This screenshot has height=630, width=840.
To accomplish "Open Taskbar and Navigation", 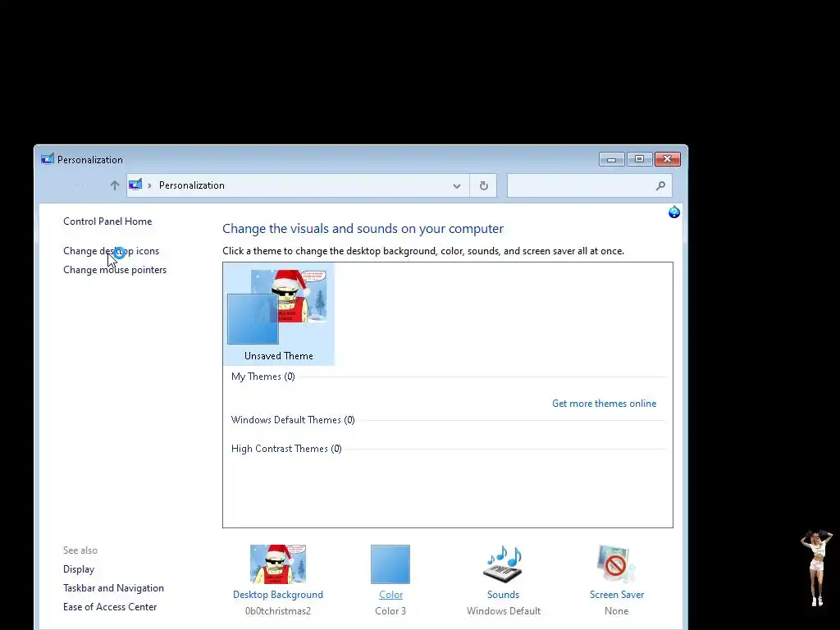I will 113,587.
